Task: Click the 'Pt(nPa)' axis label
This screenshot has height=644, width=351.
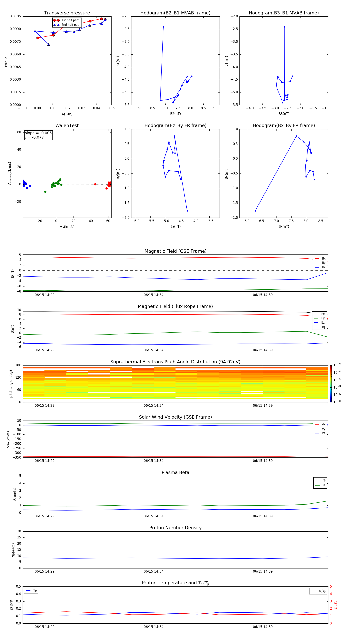Action: tap(6, 61)
